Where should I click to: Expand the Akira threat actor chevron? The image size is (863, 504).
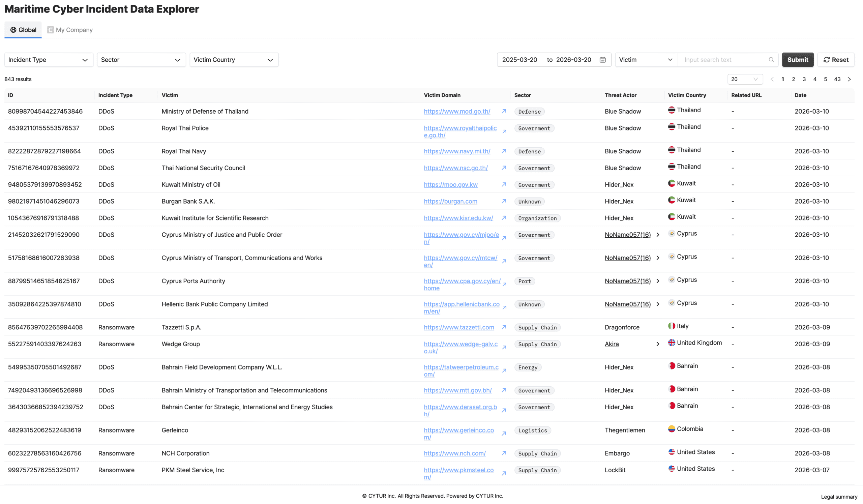click(x=657, y=344)
